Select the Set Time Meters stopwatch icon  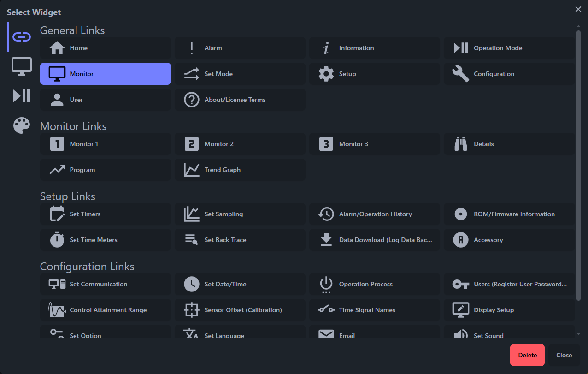57,240
